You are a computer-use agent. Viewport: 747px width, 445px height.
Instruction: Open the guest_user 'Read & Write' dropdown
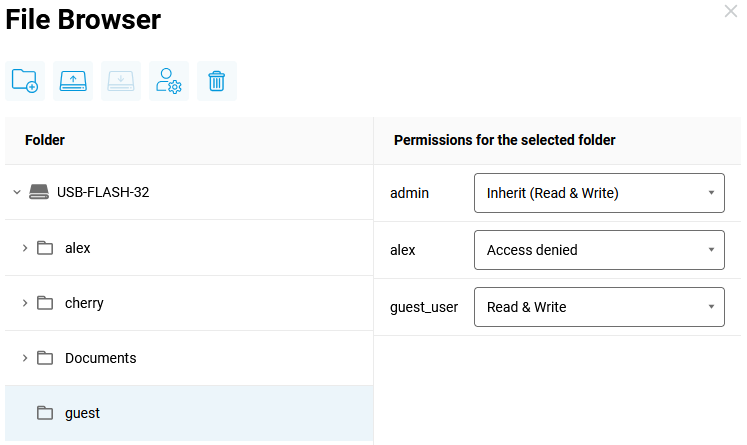(598, 307)
